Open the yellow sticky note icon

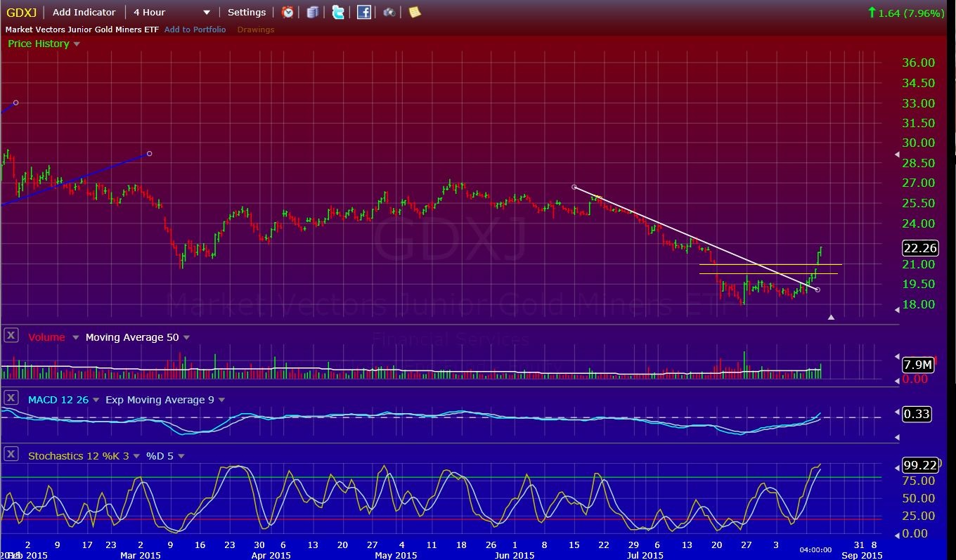click(415, 12)
